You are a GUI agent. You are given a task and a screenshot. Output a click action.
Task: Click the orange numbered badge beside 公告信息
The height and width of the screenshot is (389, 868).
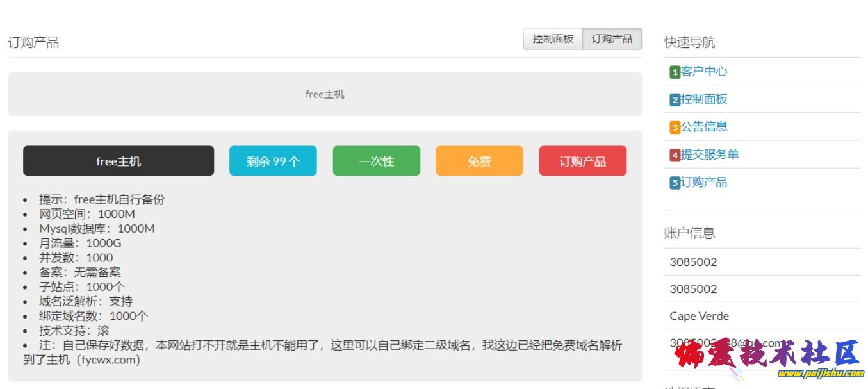coord(674,127)
